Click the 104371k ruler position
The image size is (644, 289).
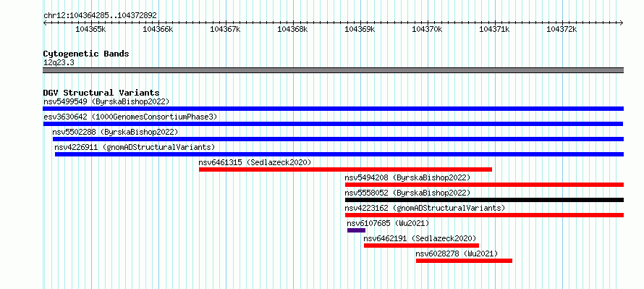point(494,29)
